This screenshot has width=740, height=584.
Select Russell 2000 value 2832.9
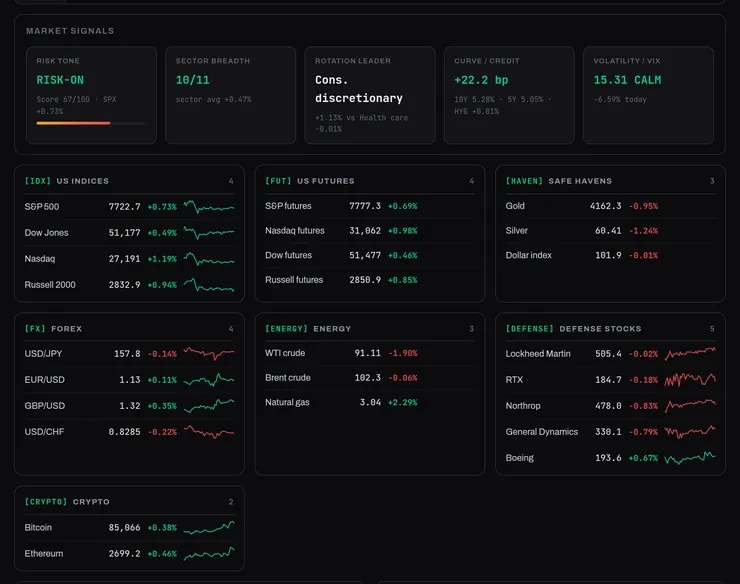125,285
